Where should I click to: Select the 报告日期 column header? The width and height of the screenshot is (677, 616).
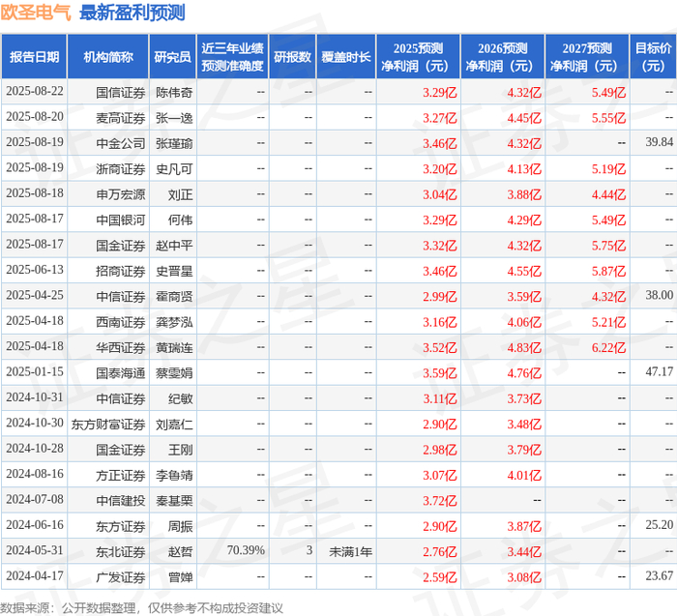34,57
